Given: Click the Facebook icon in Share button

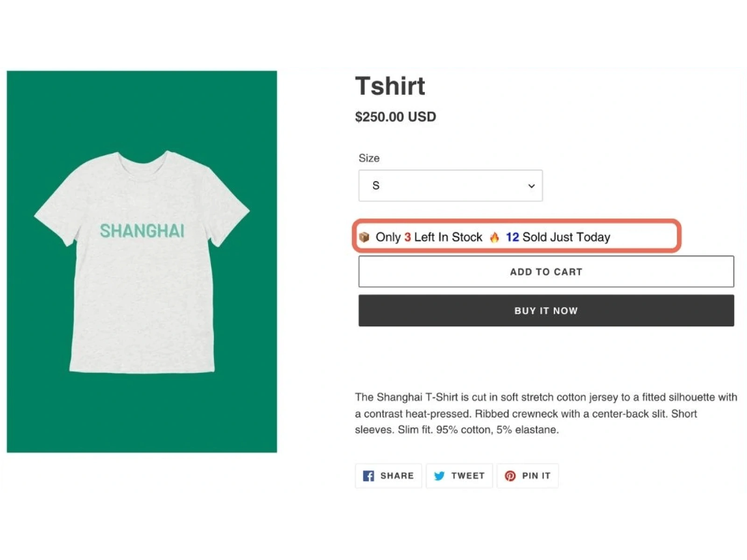Looking at the screenshot, I should (x=368, y=476).
